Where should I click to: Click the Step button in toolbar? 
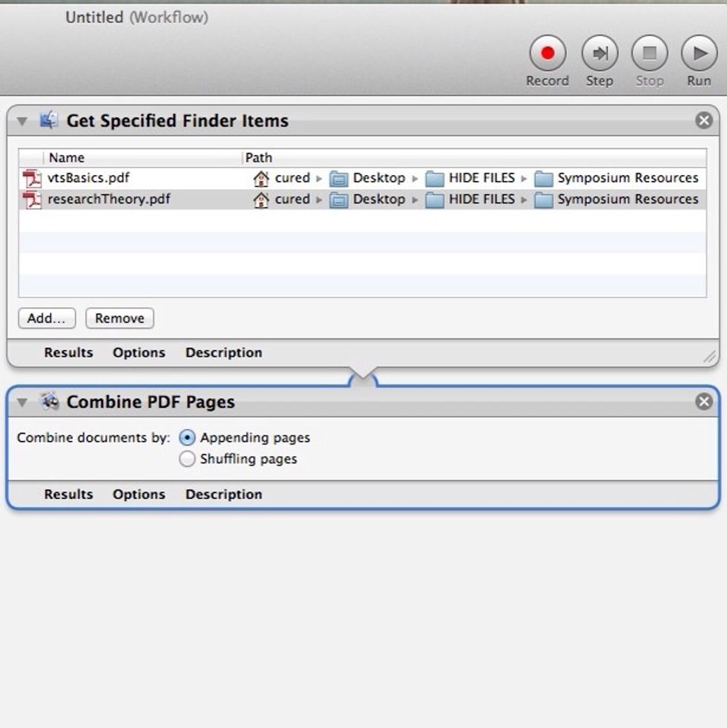tap(599, 53)
